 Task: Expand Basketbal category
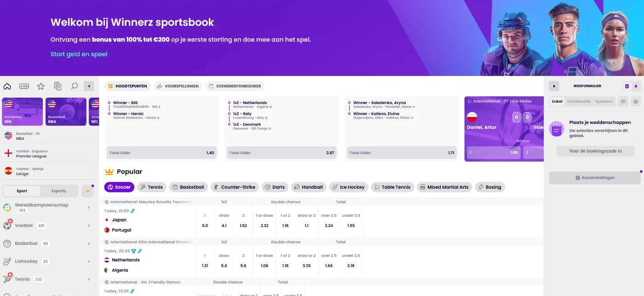(49, 244)
